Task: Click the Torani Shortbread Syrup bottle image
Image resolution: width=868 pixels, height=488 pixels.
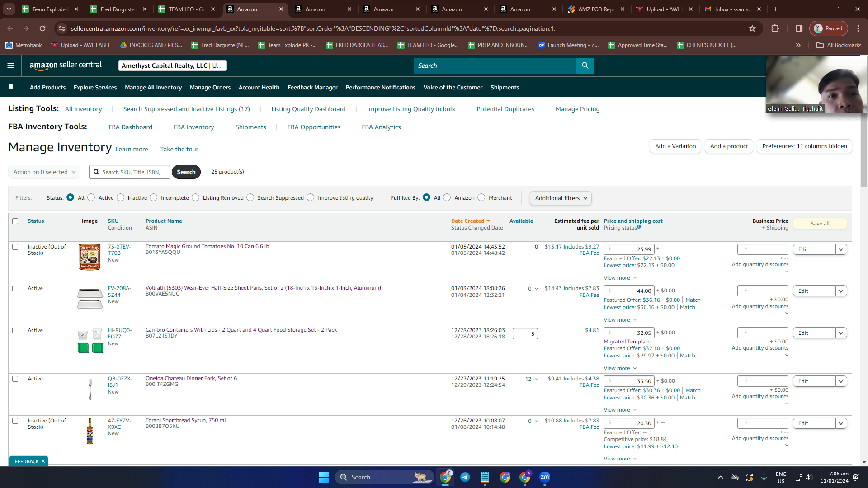Action: point(90,431)
